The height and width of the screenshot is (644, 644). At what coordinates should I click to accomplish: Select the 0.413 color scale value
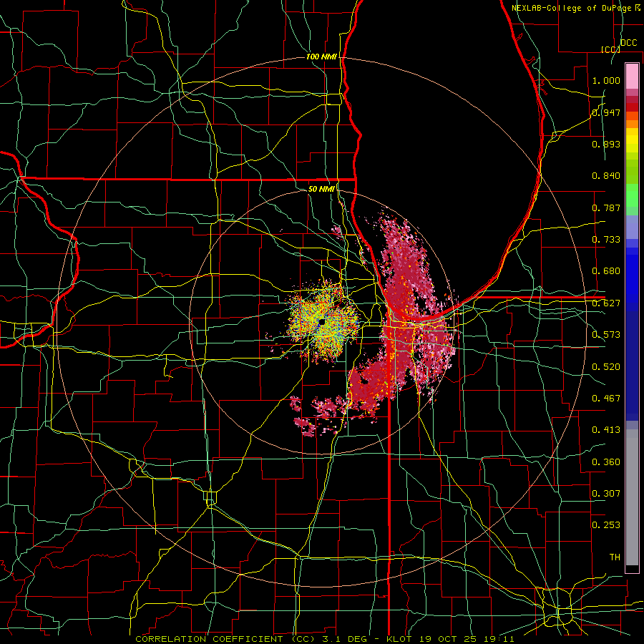[606, 430]
